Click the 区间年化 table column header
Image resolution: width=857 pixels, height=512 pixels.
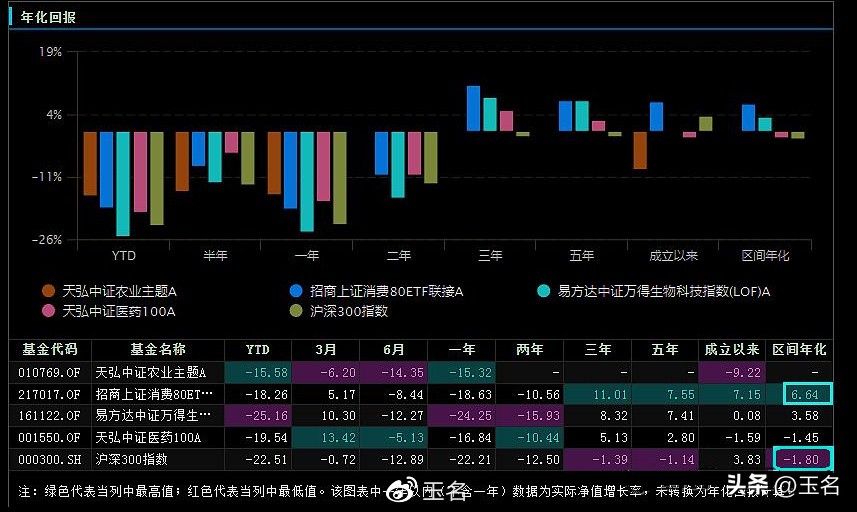coord(799,350)
